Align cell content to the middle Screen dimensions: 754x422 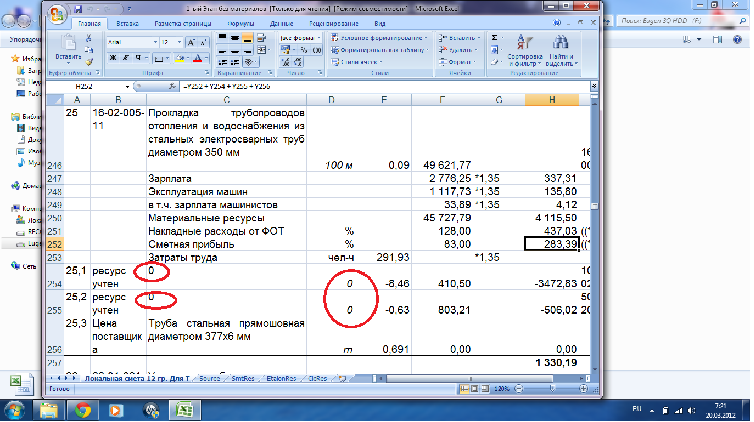pyautogui.click(x=235, y=37)
